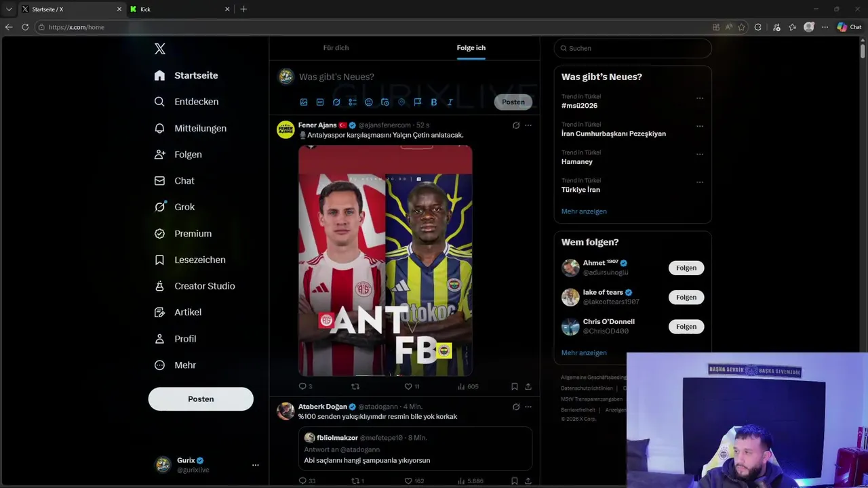Open Ataberk Doğan post's Grok action
This screenshot has height=488, width=868.
[x=516, y=407]
